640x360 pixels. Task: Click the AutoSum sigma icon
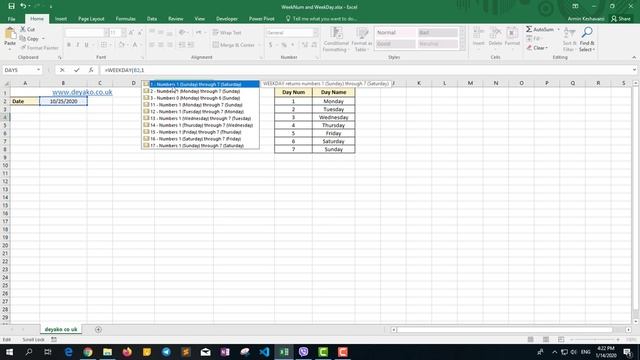(x=529, y=29)
